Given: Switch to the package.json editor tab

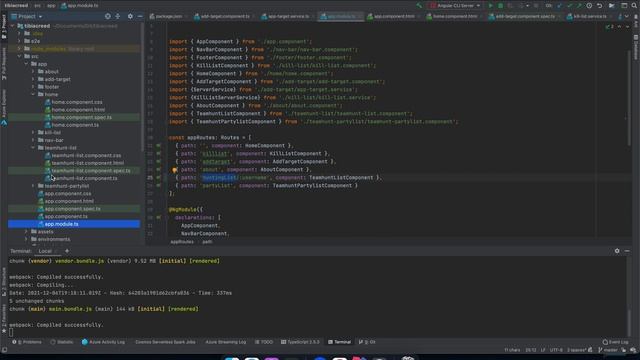Looking at the screenshot, I should pyautogui.click(x=168, y=16).
